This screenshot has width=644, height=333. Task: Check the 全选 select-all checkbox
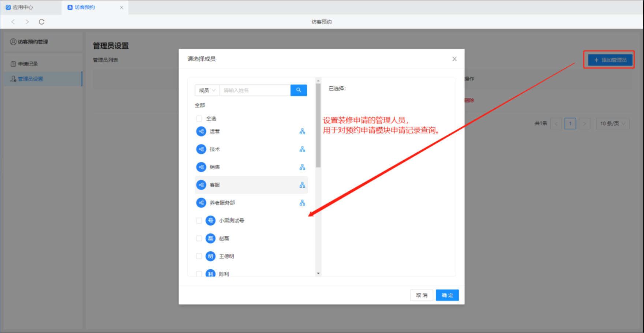199,119
